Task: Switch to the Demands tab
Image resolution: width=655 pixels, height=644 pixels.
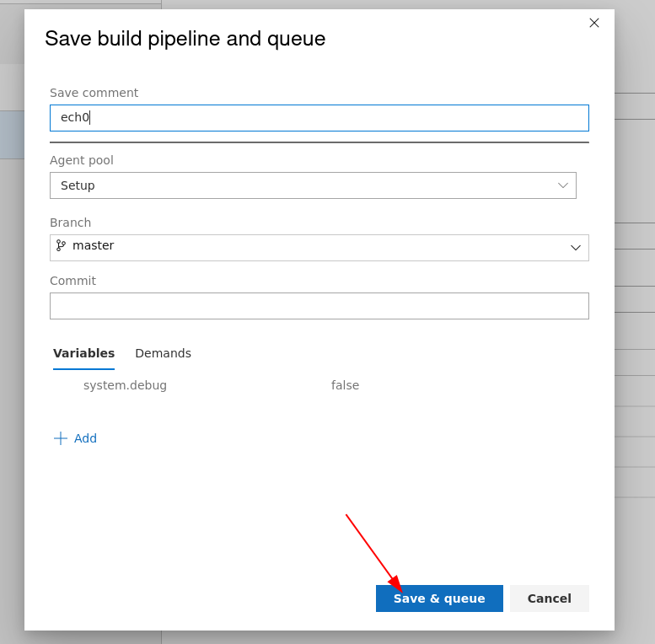Action: (163, 353)
